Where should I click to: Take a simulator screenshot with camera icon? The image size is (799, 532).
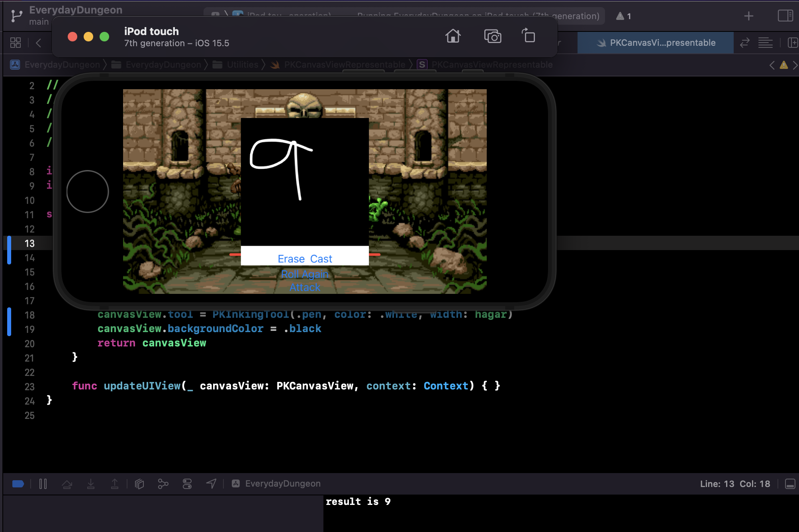(x=493, y=36)
